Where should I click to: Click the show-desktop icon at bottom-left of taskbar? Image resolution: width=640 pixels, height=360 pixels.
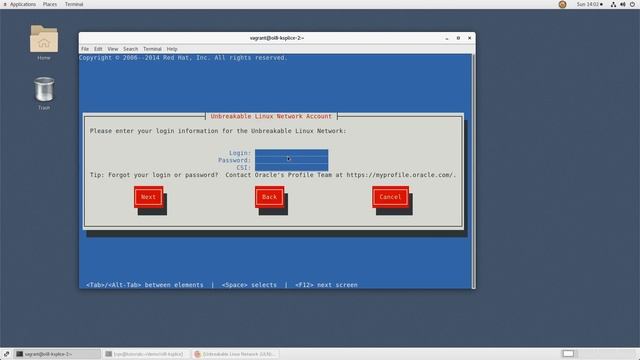(x=6, y=354)
